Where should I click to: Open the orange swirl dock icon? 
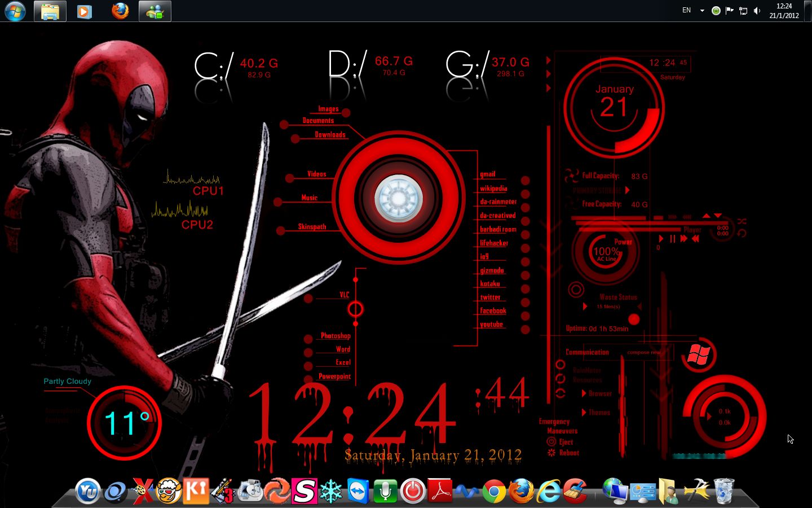pos(277,491)
